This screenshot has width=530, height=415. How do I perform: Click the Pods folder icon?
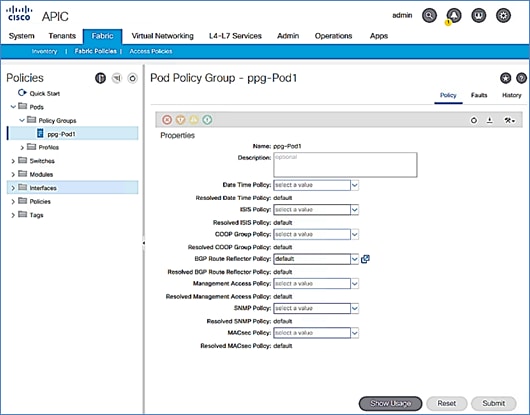[23, 106]
